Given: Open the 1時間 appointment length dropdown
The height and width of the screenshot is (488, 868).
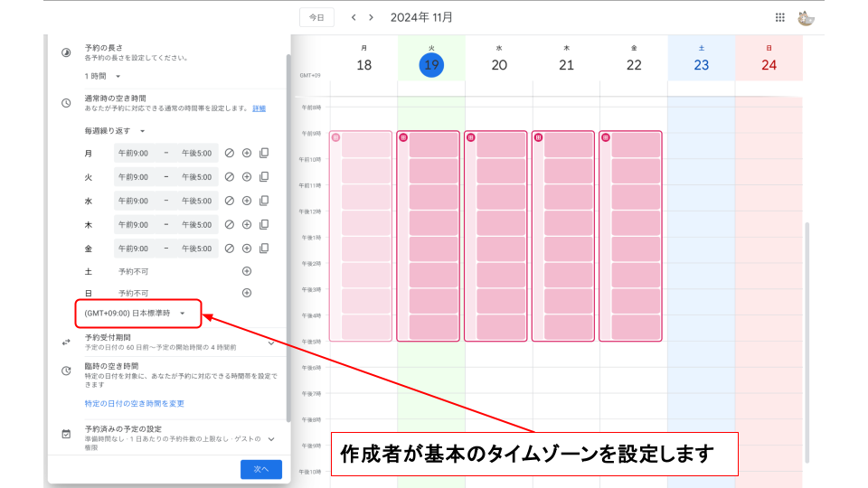Looking at the screenshot, I should coord(102,76).
